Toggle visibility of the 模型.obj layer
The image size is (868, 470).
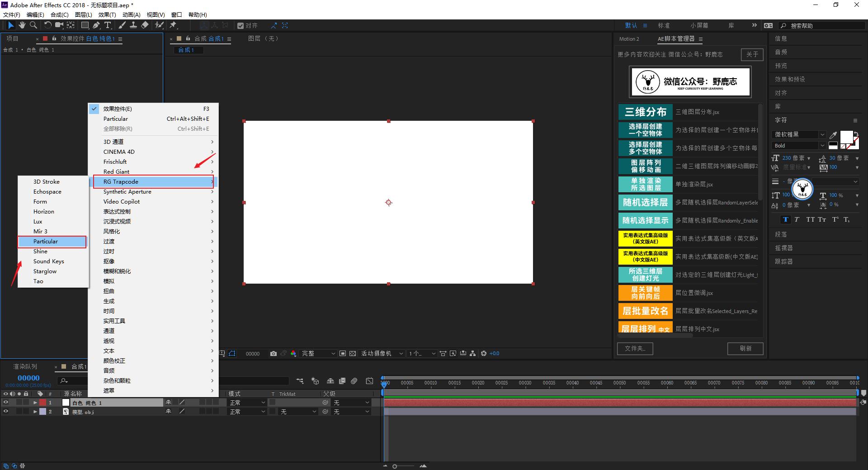tap(6, 412)
